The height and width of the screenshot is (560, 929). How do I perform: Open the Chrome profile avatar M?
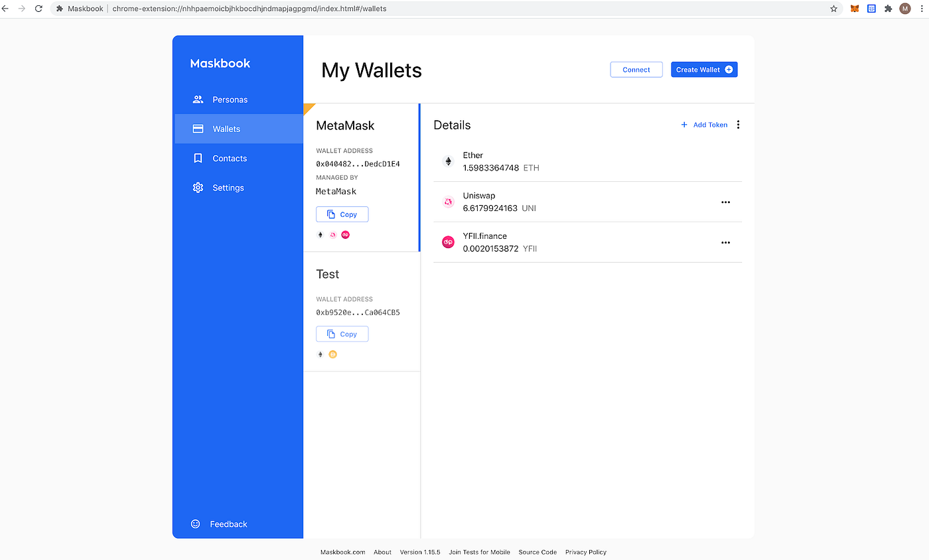point(905,9)
